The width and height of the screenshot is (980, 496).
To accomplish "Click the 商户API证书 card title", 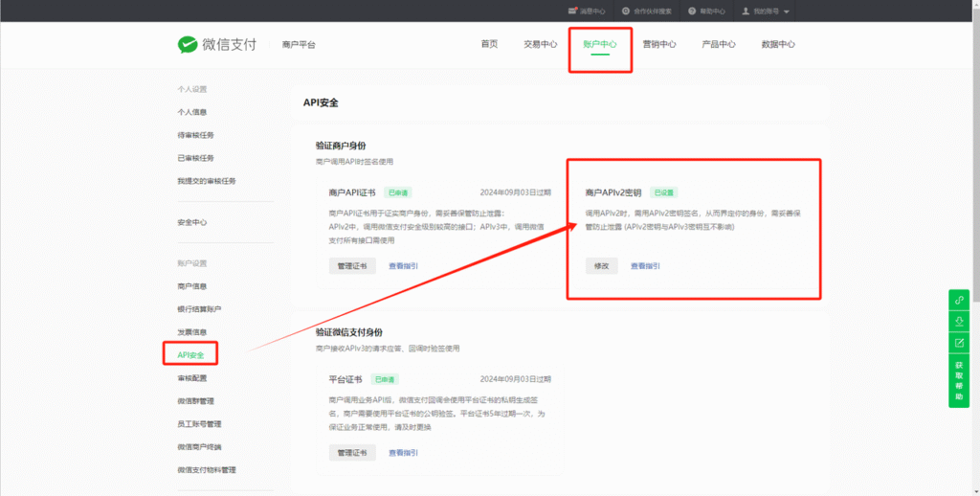I will coord(352,192).
